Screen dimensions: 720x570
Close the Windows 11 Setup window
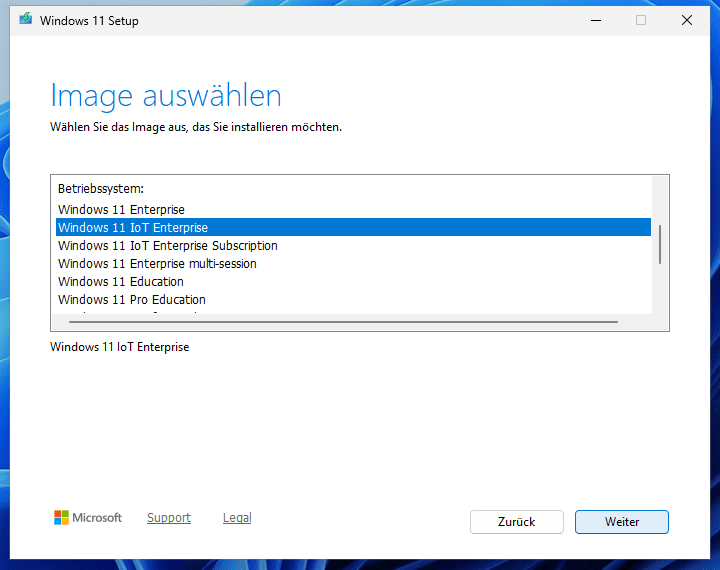[x=687, y=20]
